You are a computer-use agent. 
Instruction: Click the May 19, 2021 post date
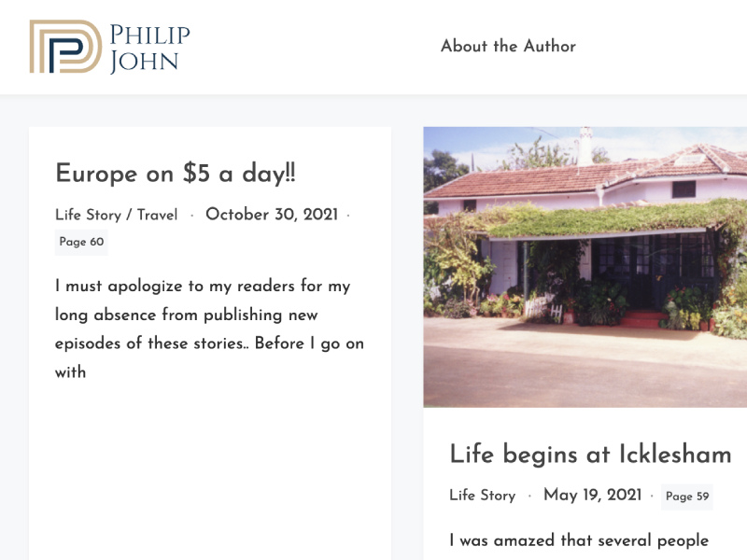(x=592, y=496)
